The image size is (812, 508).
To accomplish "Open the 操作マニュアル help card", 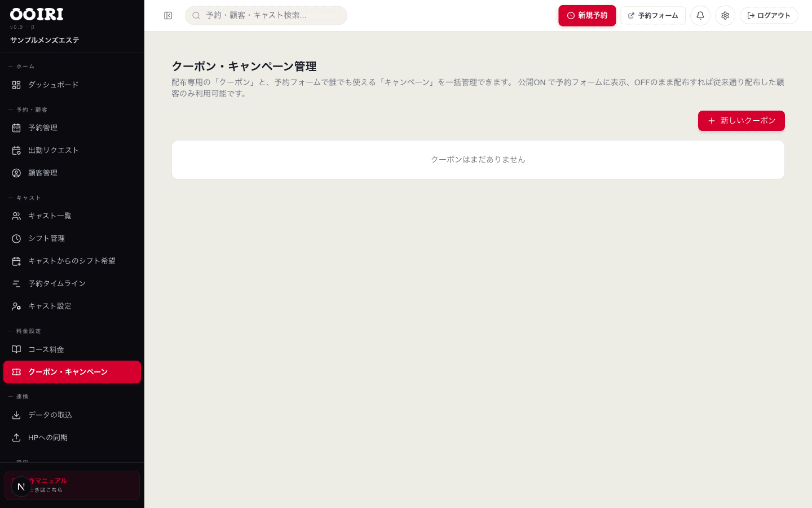I will (x=72, y=485).
